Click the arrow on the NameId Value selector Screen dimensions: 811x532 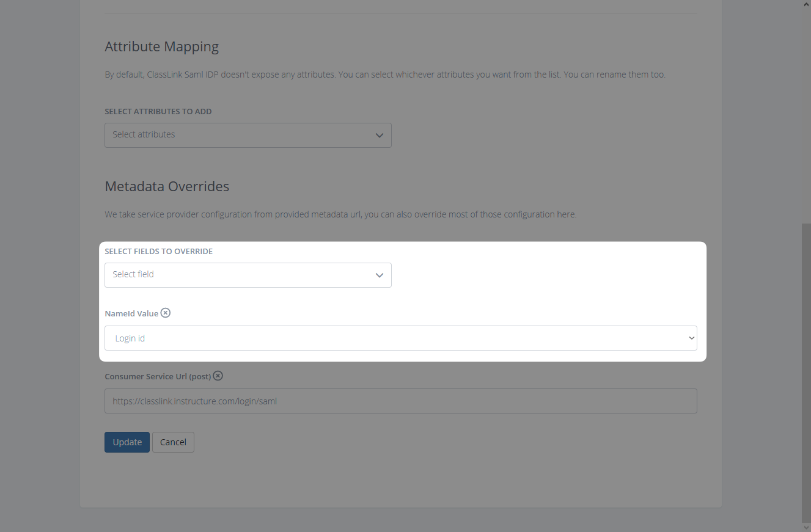[691, 338]
